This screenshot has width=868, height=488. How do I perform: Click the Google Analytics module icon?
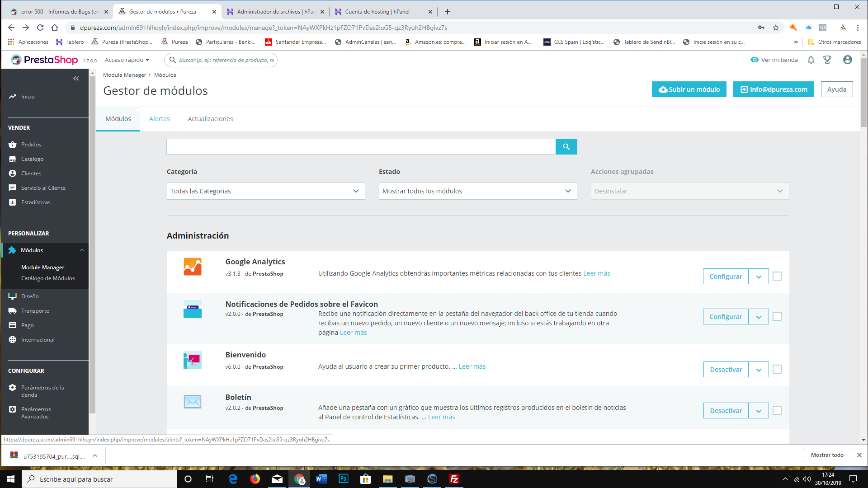[x=193, y=267]
